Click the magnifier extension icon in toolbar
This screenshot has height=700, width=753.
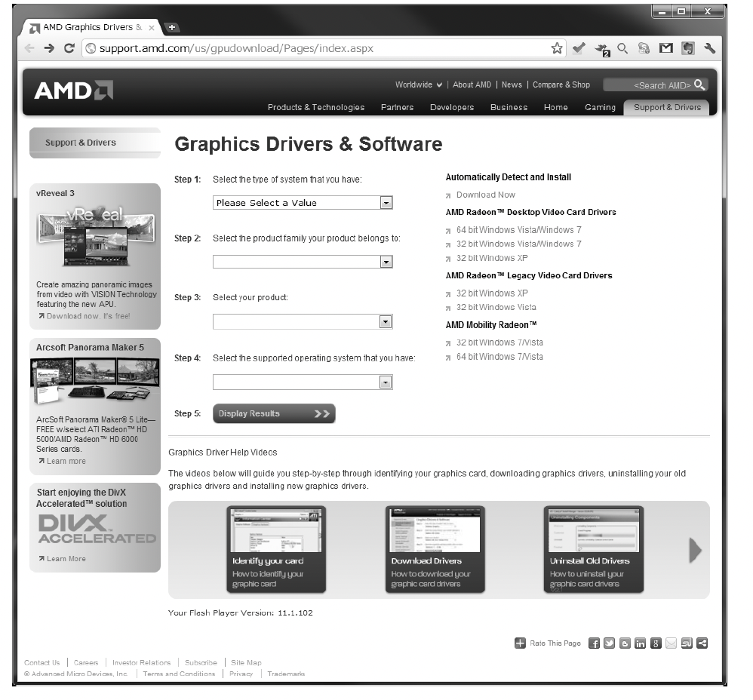(x=622, y=48)
